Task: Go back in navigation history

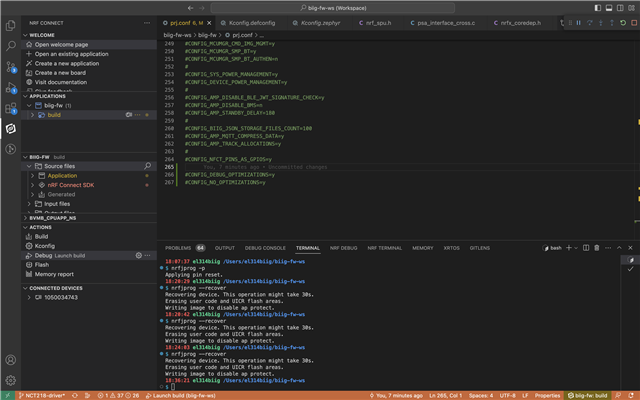Action: coord(190,8)
